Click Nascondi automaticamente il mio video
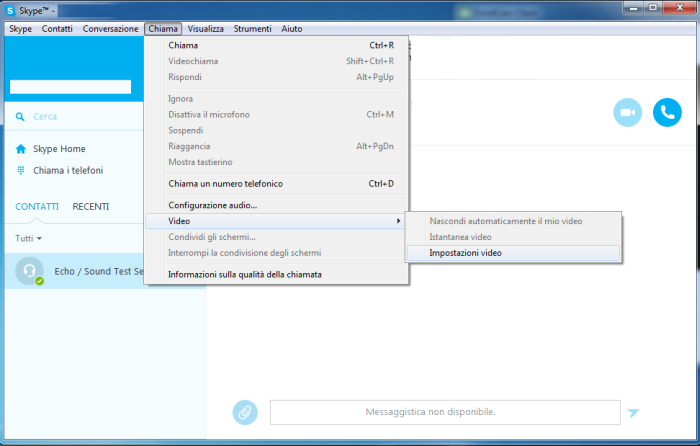Viewport: 700px width, 446px height. 513,221
